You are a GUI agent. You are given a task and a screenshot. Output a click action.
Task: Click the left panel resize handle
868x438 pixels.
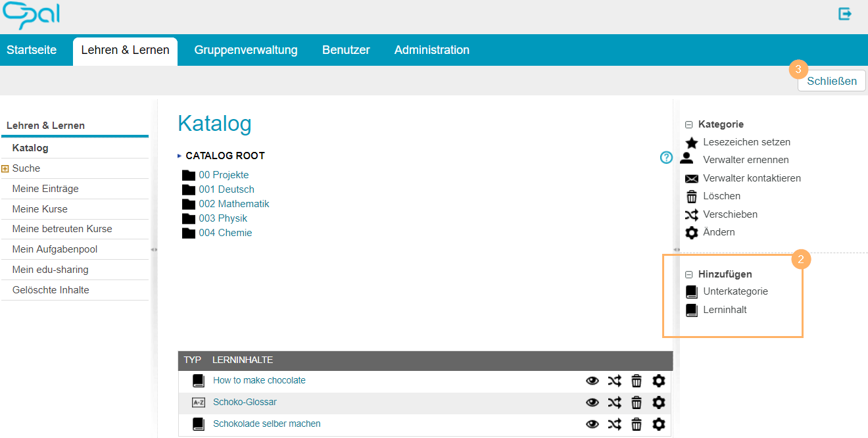click(154, 250)
